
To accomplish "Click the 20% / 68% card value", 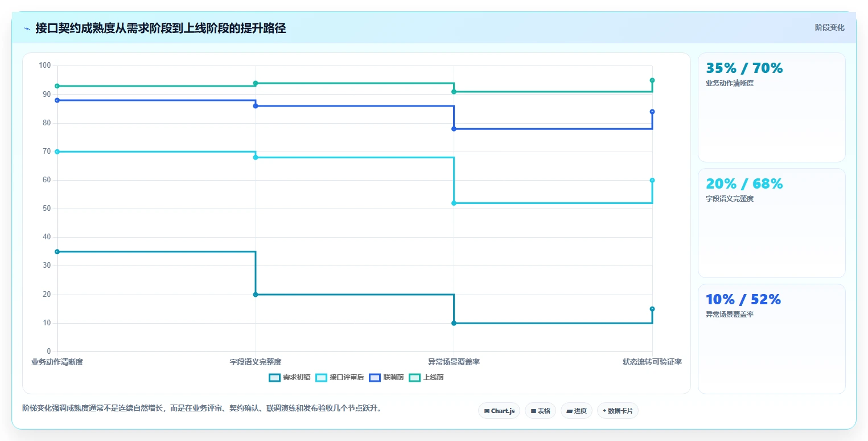I will [744, 184].
